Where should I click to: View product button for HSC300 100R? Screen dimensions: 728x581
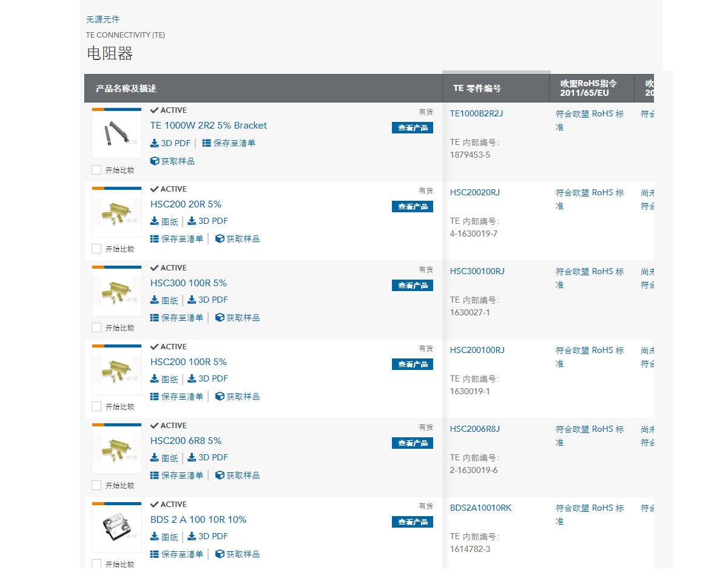click(413, 285)
